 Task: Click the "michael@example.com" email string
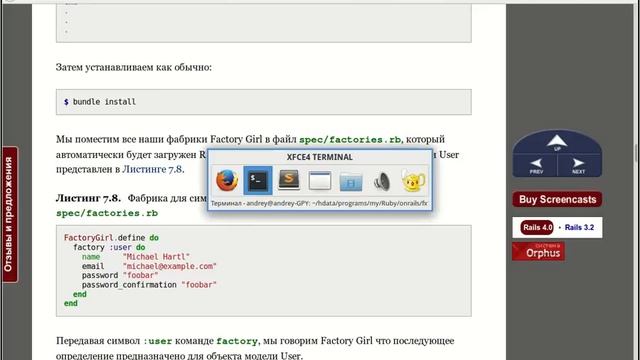(169, 266)
